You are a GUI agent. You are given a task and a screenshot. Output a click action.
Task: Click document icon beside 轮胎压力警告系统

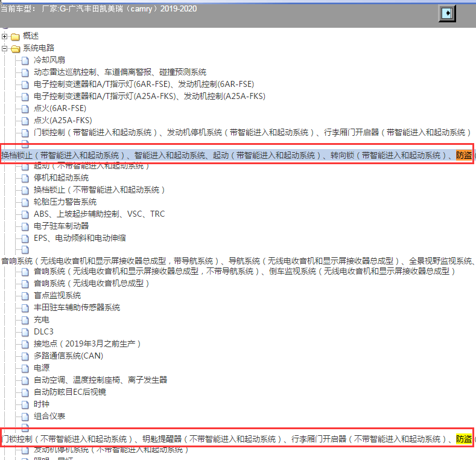[x=25, y=202]
